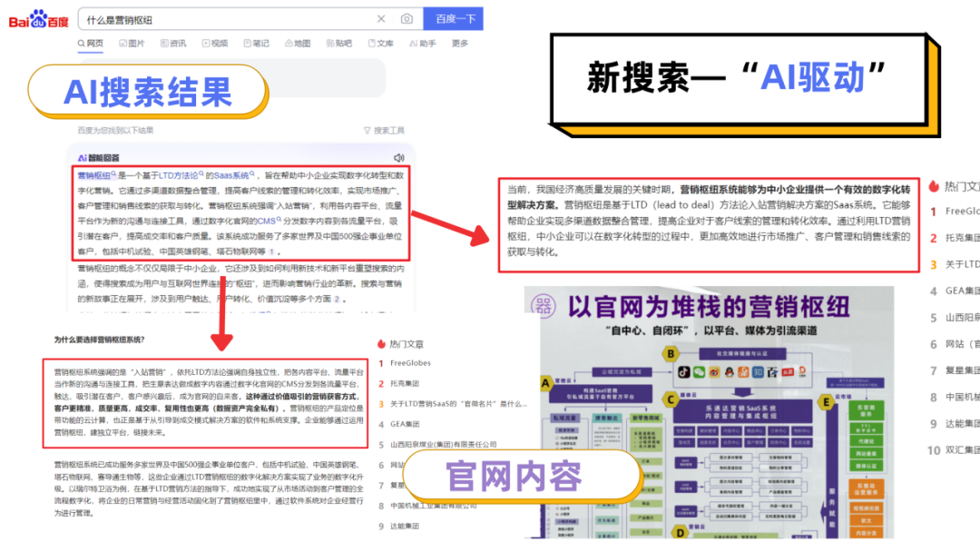
Task: Click the 为什么要选择营销枢纽系统? heading
Action: (x=99, y=340)
